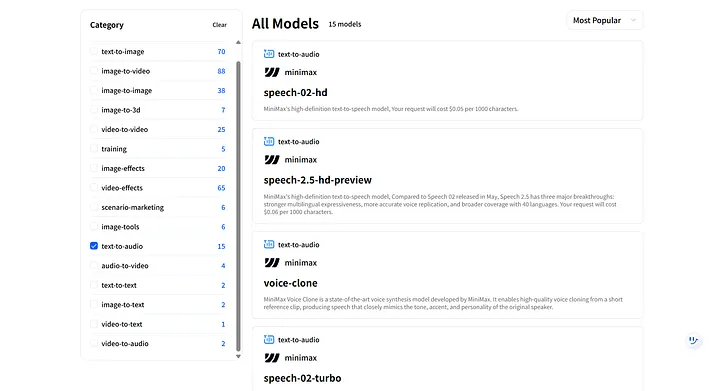This screenshot has width=720, height=391.
Task: Uncheck the text-to-audio category checkbox
Action: click(x=94, y=246)
